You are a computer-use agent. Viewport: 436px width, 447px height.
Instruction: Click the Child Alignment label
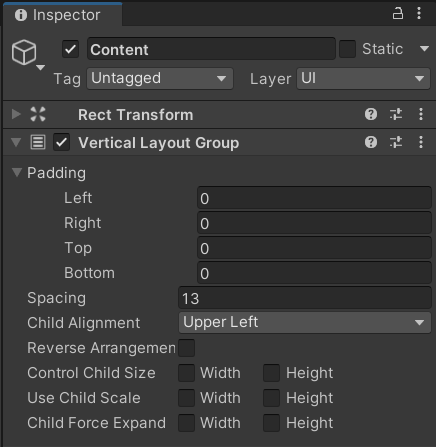point(84,323)
